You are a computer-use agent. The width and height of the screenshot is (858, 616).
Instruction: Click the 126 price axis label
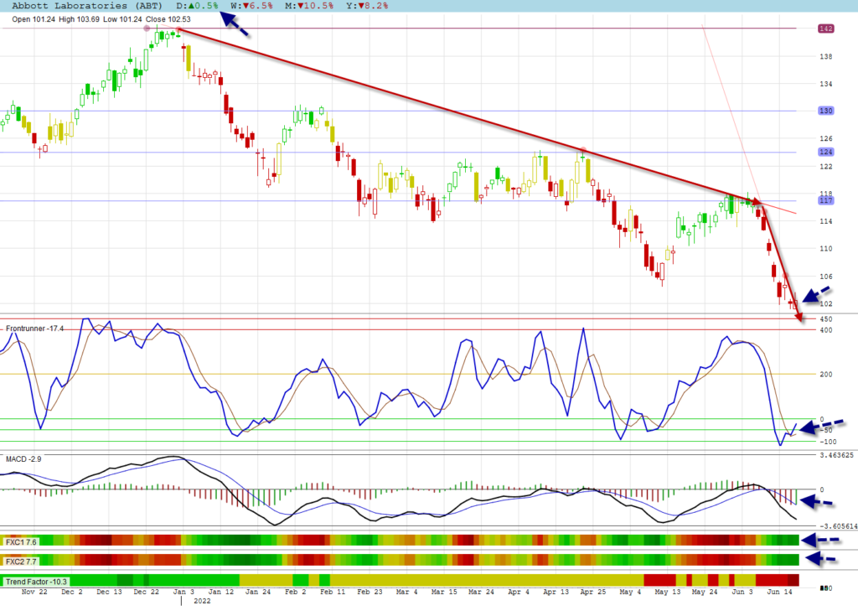pos(825,138)
